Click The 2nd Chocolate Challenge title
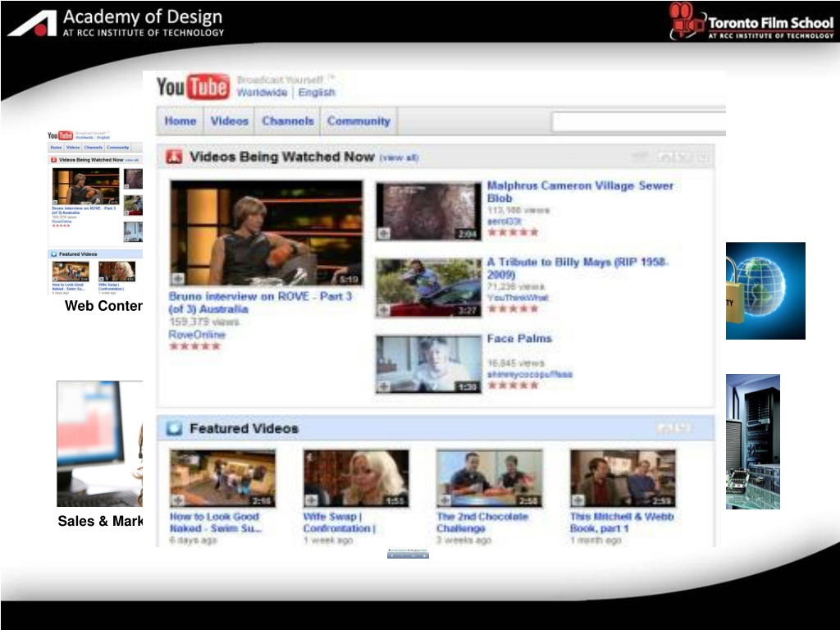Image resolution: width=840 pixels, height=630 pixels. (482, 523)
